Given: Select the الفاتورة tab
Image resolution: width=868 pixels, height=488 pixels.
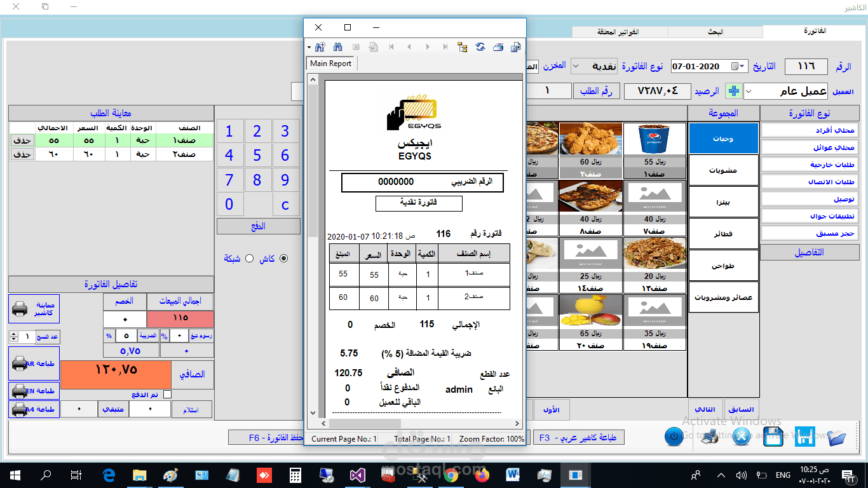Looking at the screenshot, I should pos(815,30).
